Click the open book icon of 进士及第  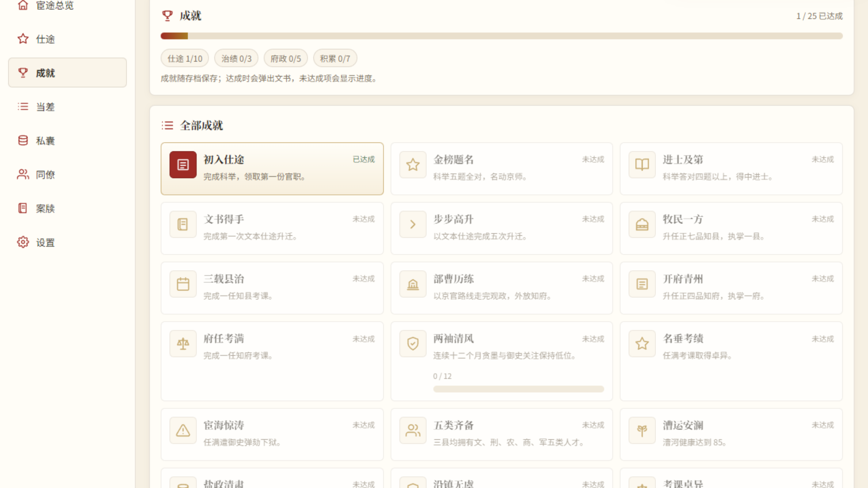pyautogui.click(x=642, y=164)
